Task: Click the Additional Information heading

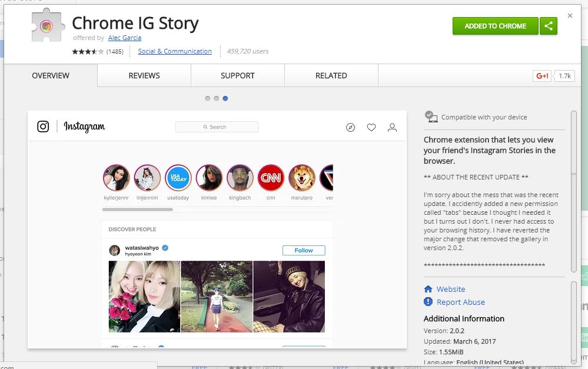Action: coord(464,318)
